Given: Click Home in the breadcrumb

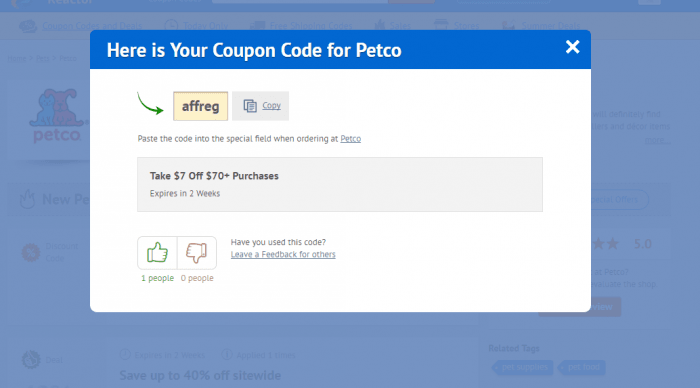Looking at the screenshot, I should (17, 58).
